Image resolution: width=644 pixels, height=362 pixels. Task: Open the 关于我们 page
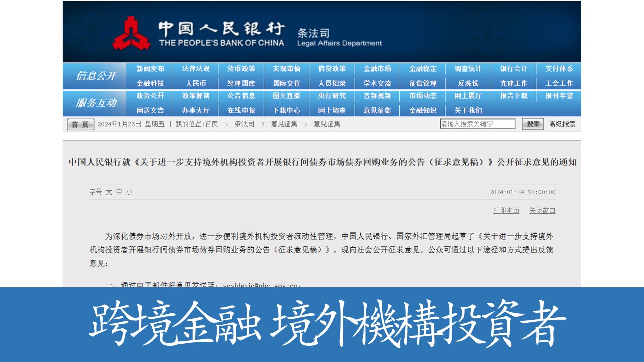(468, 110)
